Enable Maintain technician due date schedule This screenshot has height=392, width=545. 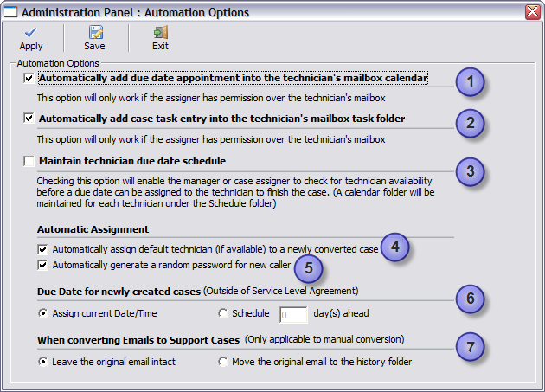click(x=29, y=161)
